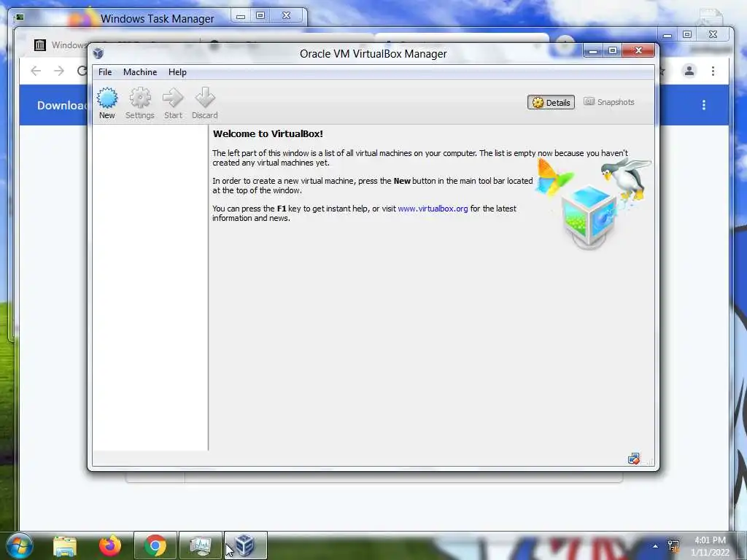Open the Windows Start orb
Viewport: 747px width, 560px height.
click(x=19, y=545)
